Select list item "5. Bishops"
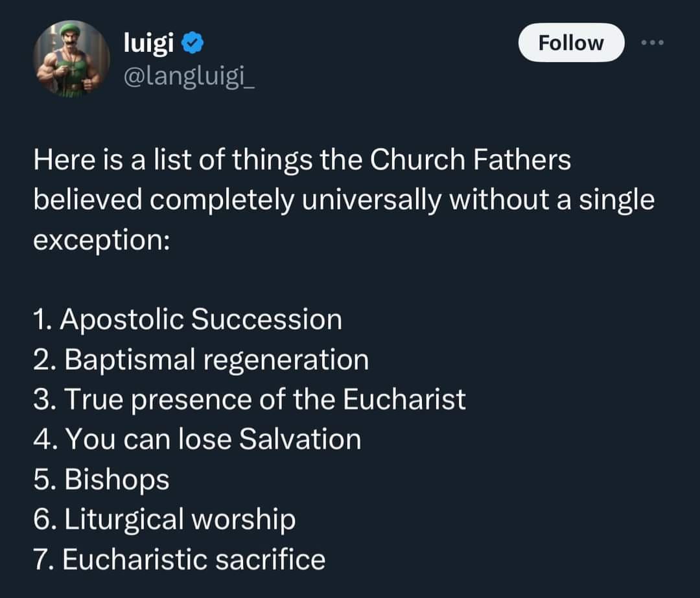The image size is (700, 598). (100, 479)
